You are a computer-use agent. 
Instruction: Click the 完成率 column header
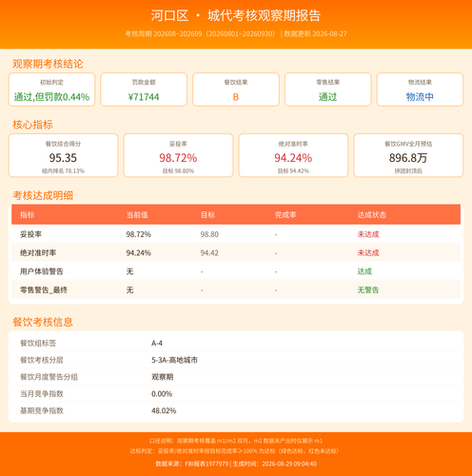(285, 215)
